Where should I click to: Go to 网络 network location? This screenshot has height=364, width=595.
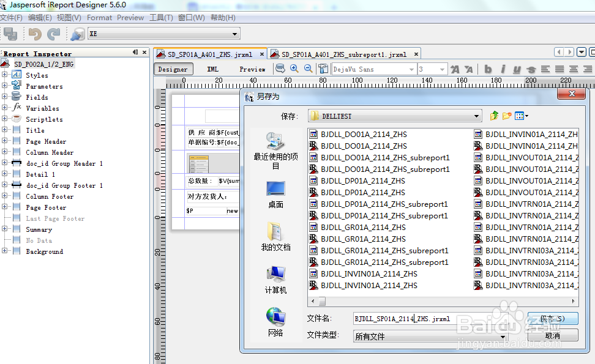[275, 322]
